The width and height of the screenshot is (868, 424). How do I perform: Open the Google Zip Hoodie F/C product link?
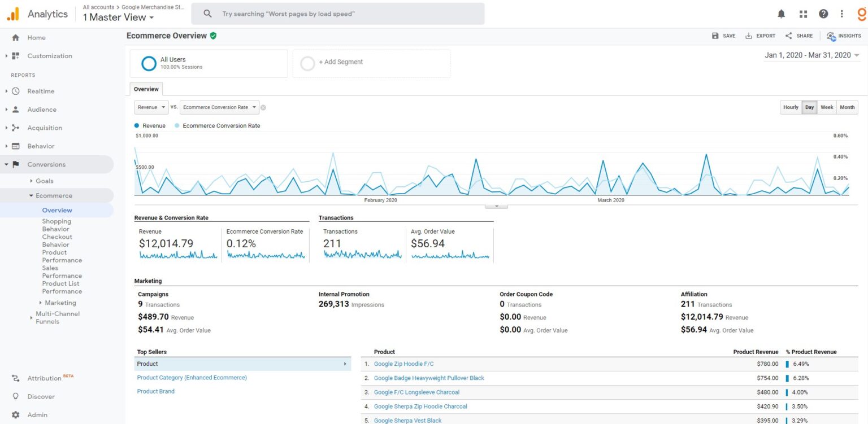(403, 364)
